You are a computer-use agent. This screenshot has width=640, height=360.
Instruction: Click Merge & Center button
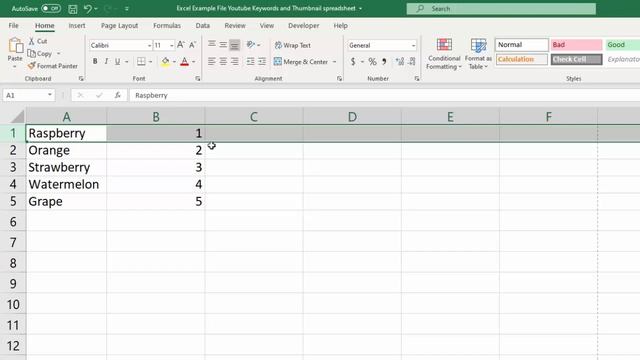tap(301, 62)
